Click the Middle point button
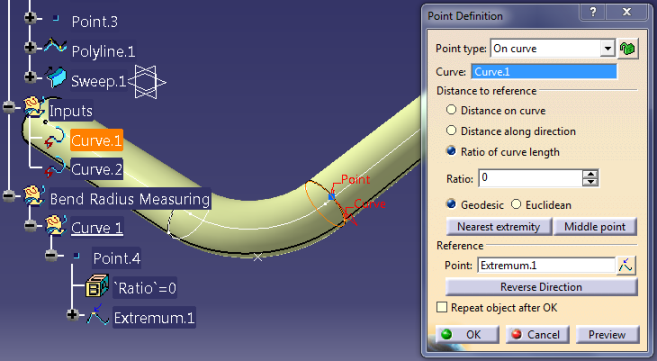Viewport: 657px width, 361px height. click(x=595, y=227)
